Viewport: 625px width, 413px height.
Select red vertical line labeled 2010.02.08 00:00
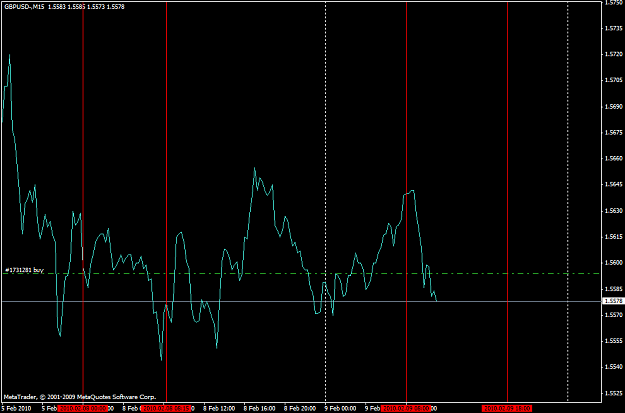[83, 202]
